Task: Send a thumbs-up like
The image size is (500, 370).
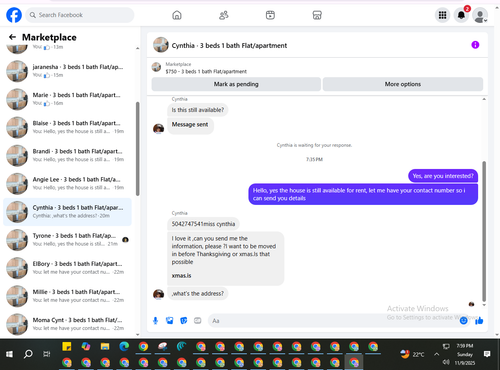Action: coord(479,321)
